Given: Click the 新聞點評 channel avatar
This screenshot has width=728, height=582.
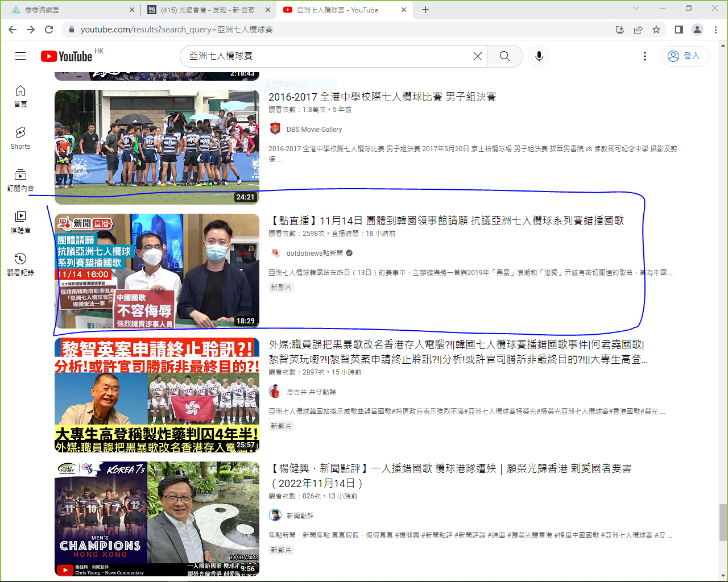Looking at the screenshot, I should [x=275, y=516].
